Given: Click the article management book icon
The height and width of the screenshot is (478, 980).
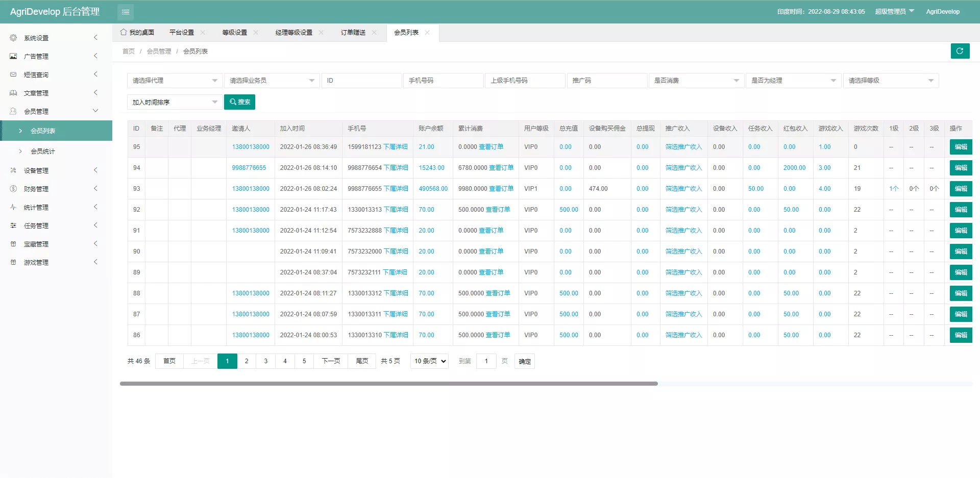Looking at the screenshot, I should 13,93.
